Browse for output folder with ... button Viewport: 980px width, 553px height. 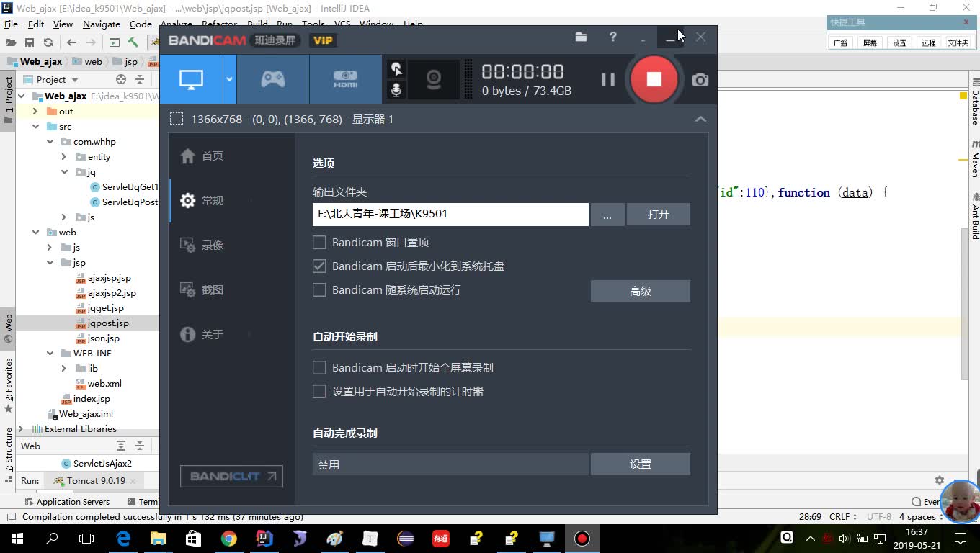[607, 214]
